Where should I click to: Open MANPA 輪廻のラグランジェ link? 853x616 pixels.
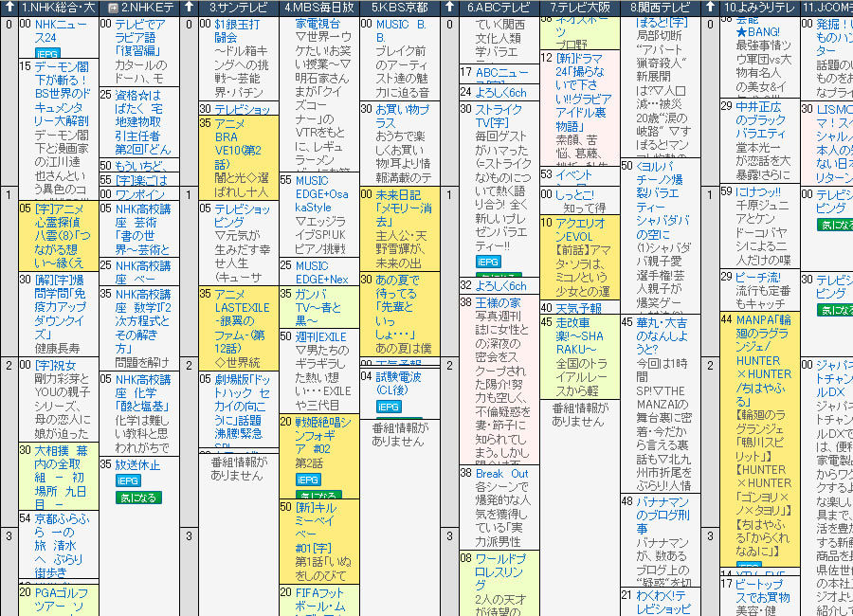tap(764, 360)
